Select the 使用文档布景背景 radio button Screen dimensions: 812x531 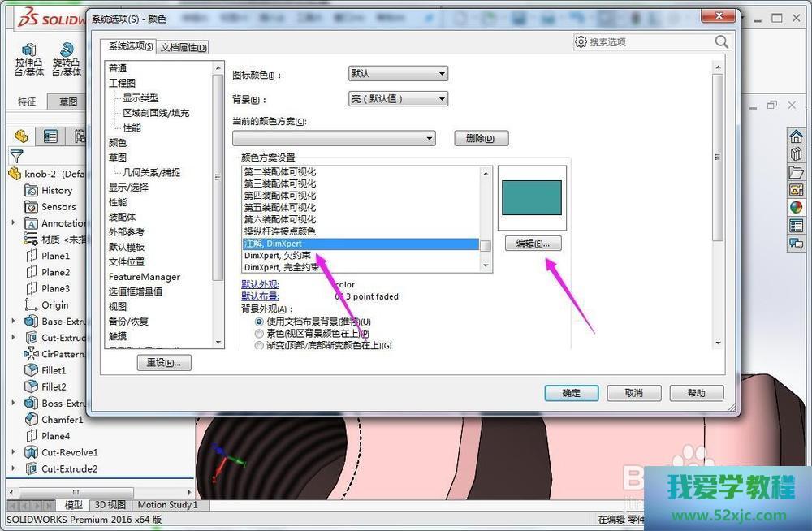click(260, 322)
